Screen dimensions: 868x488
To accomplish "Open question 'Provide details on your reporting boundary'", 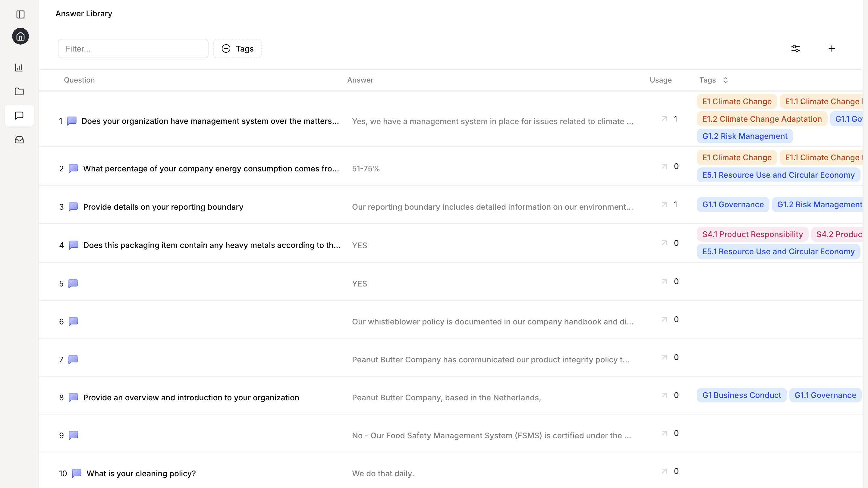I will pos(163,207).
